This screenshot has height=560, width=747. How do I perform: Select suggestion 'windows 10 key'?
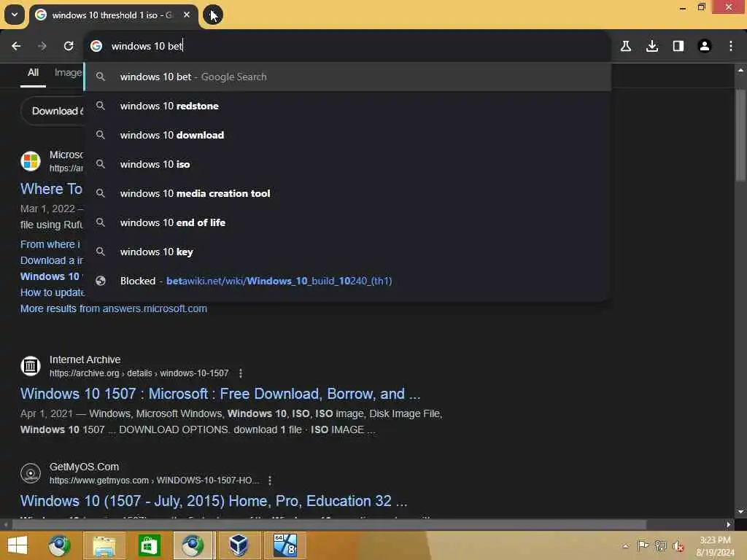[x=348, y=252]
